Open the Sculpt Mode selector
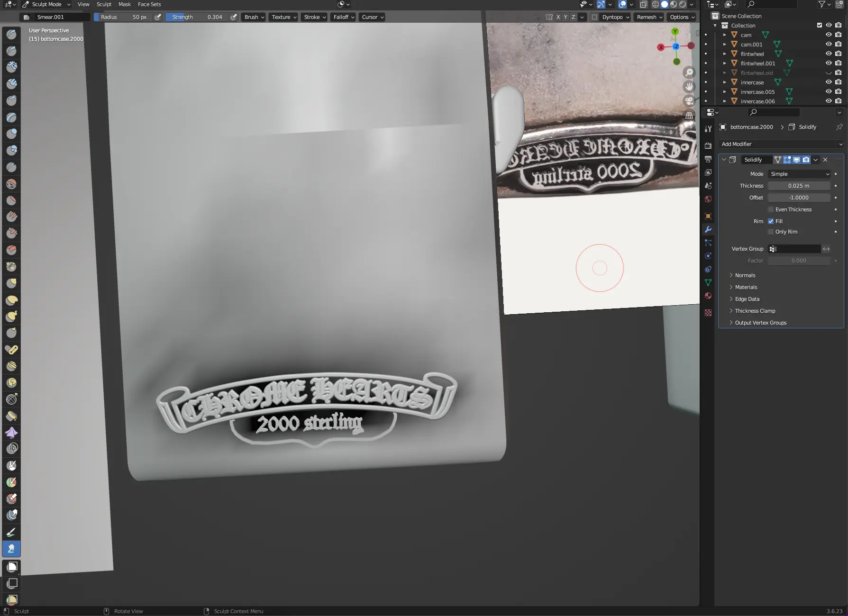 pyautogui.click(x=46, y=4)
